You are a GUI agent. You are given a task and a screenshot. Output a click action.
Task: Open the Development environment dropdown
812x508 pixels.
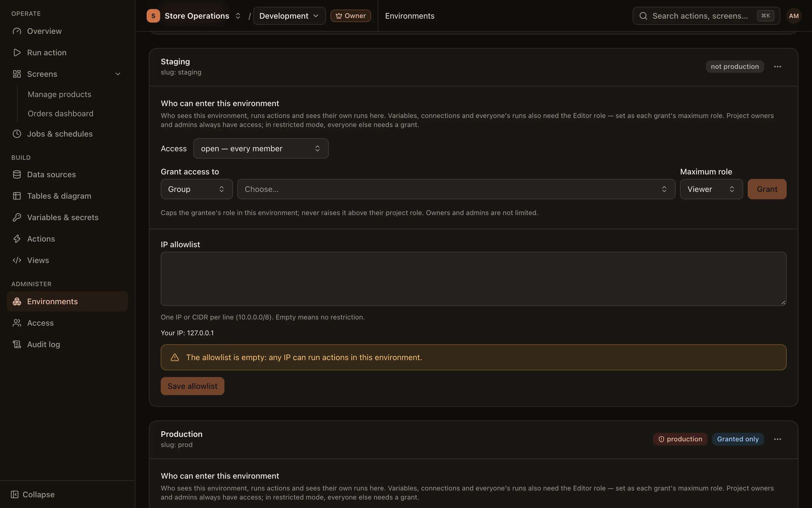point(289,16)
